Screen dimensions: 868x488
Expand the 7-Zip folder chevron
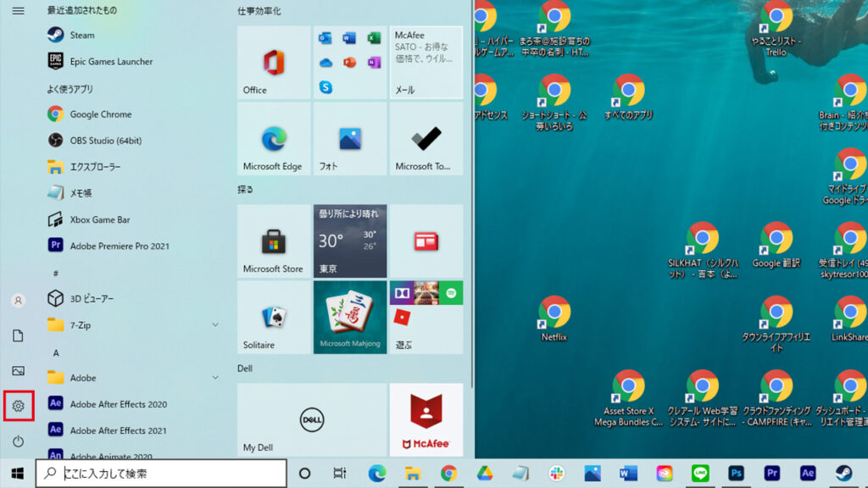[214, 325]
